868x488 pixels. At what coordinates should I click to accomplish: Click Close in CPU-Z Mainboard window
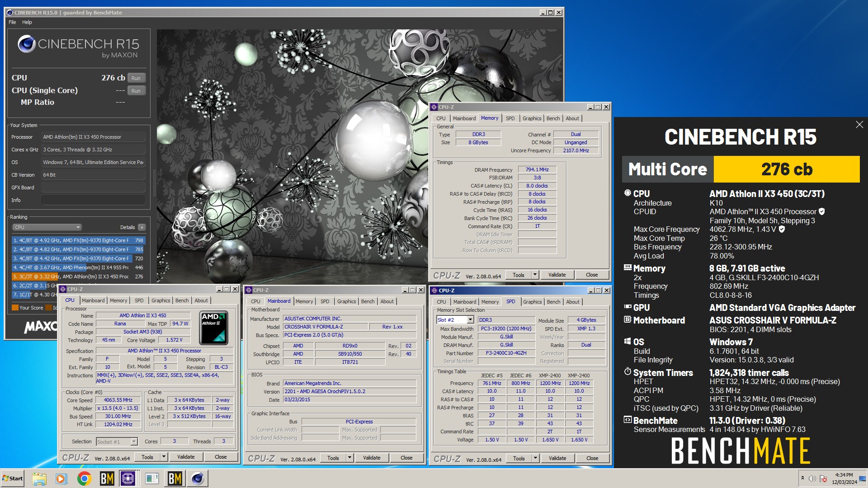(406, 458)
